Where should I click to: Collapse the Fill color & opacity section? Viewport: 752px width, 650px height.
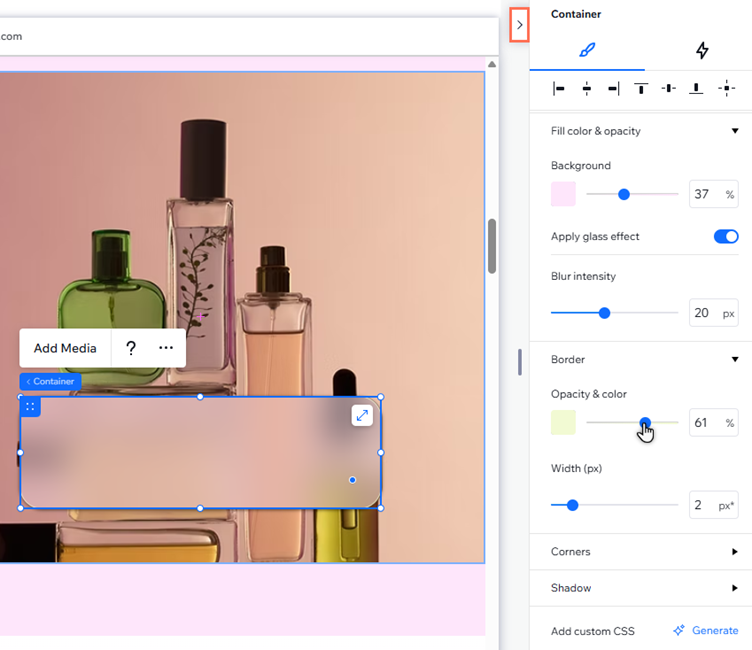tap(735, 131)
